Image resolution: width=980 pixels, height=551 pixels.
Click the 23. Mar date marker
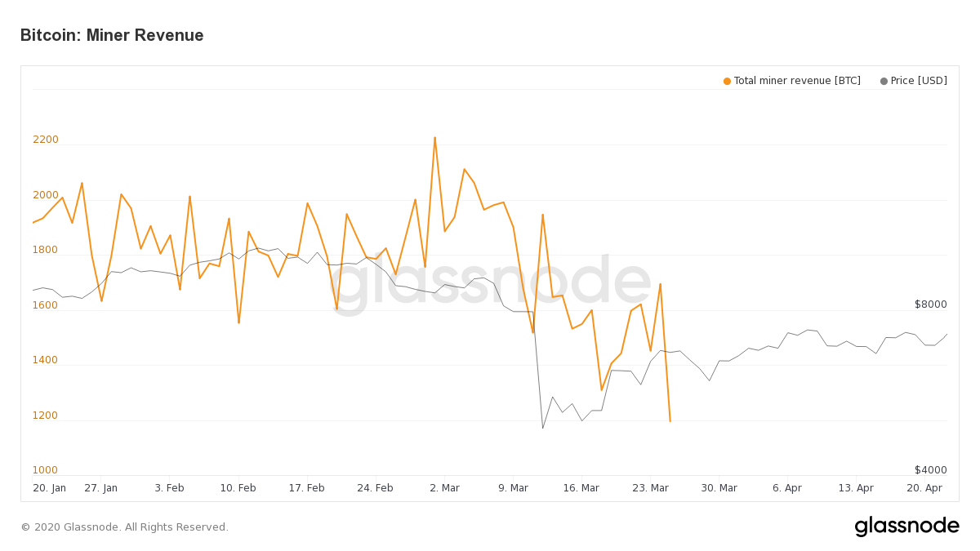pos(650,488)
